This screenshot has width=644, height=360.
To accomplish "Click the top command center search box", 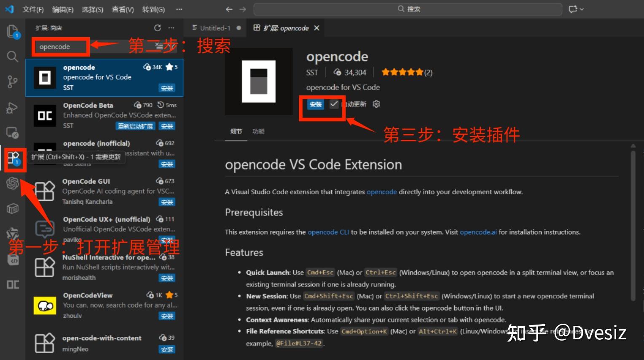I will point(408,9).
